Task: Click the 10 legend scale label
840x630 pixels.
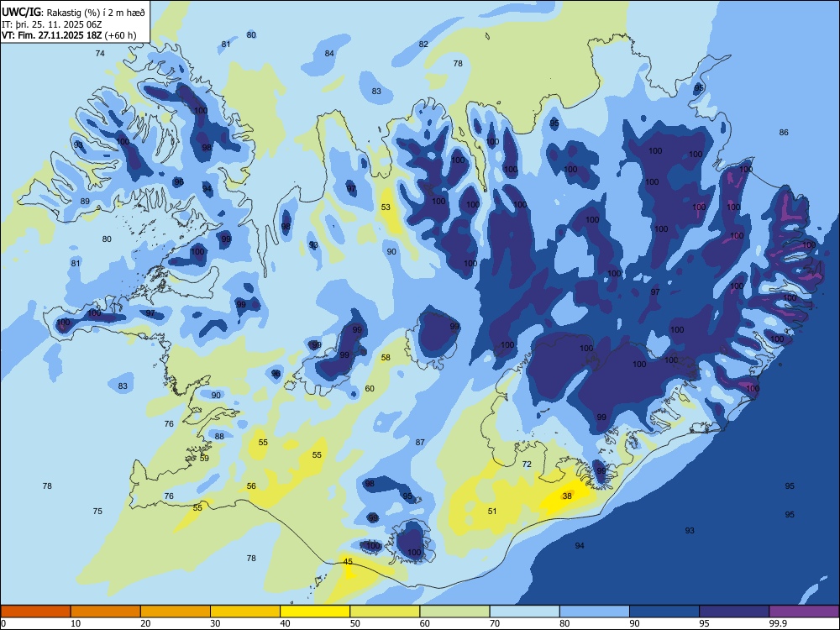Action: pos(76,623)
